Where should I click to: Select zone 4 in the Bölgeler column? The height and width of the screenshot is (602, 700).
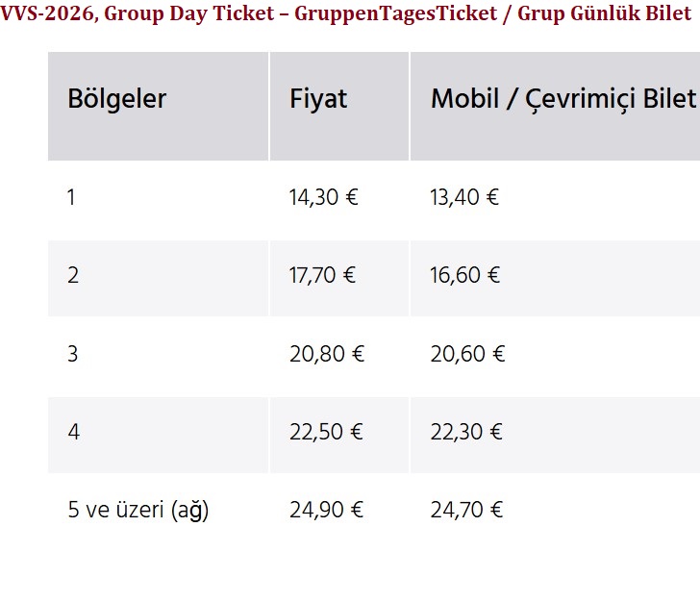[x=74, y=432]
